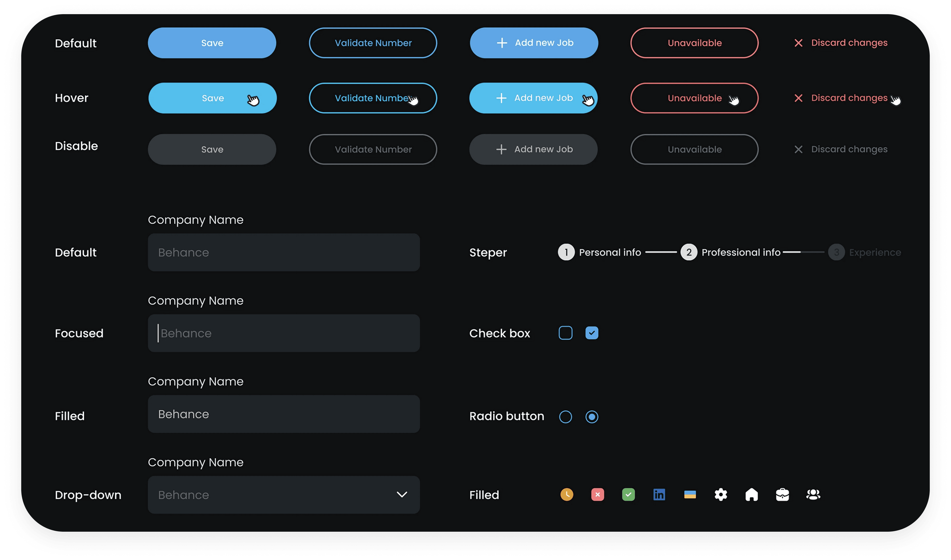Click default Validate Number outlined button

[373, 43]
